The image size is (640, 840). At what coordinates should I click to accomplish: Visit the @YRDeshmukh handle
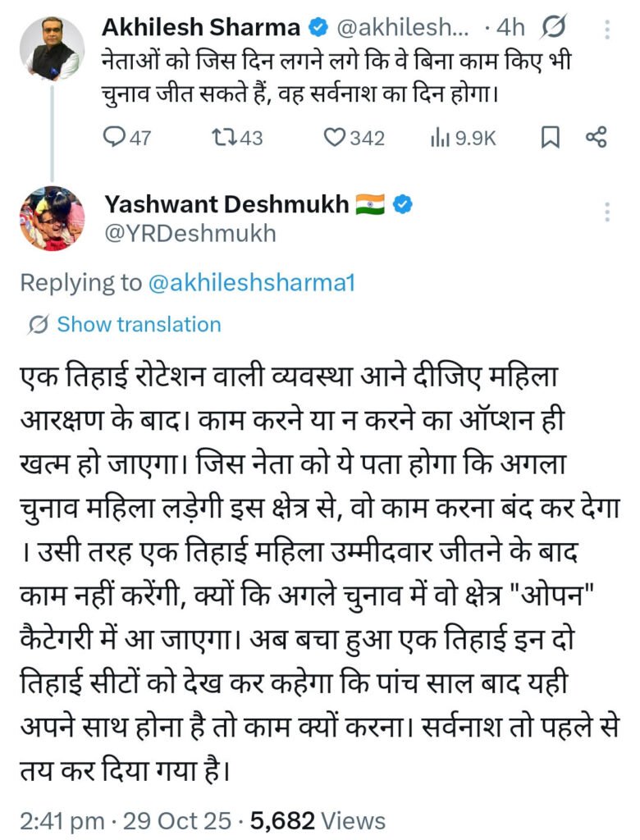point(190,234)
